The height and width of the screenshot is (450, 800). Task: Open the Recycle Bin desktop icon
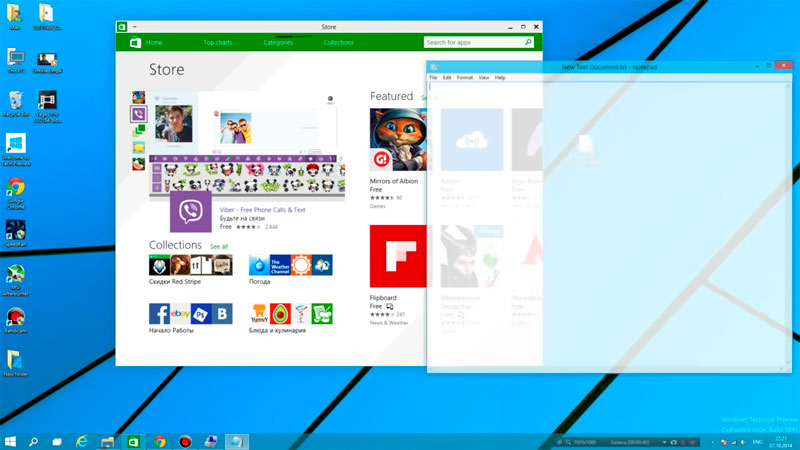coord(15,104)
